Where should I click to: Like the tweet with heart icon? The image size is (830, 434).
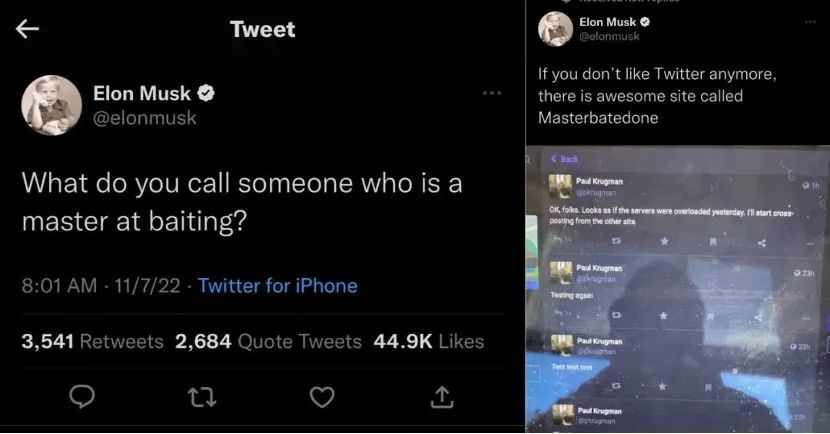(322, 397)
